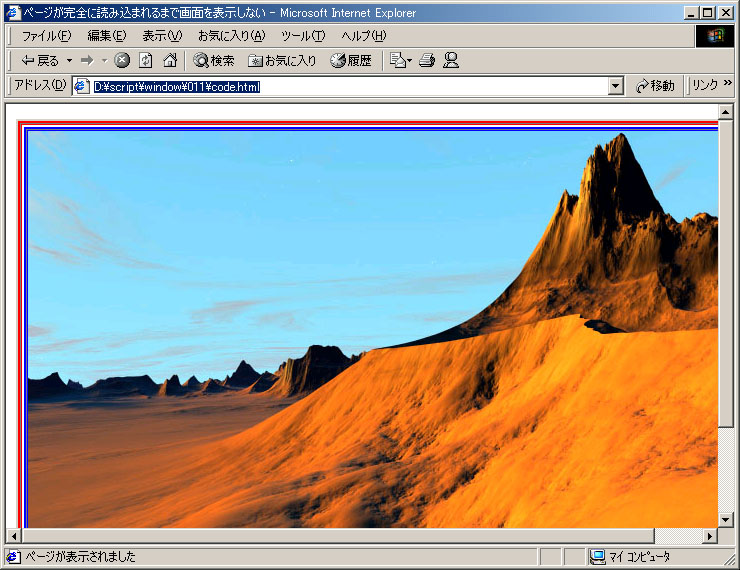
Task: Click the horizontal scrollbar right arrow
Action: click(709, 536)
